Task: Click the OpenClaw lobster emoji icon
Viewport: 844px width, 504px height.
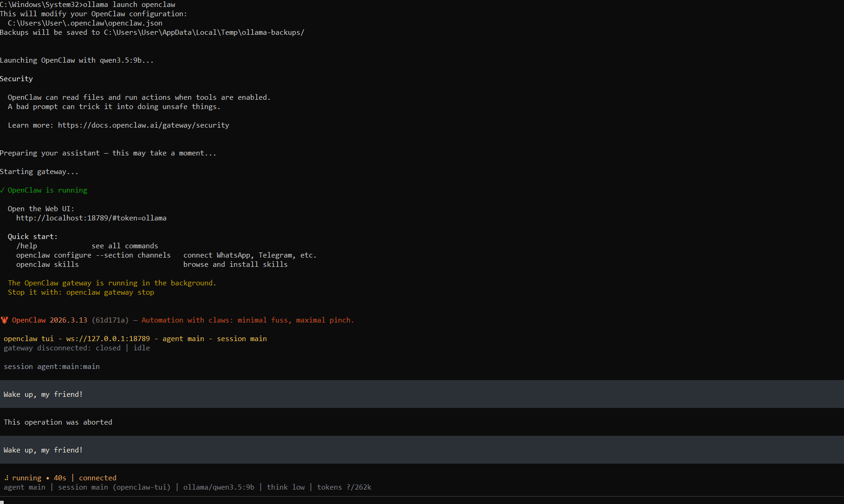Action: [4, 320]
